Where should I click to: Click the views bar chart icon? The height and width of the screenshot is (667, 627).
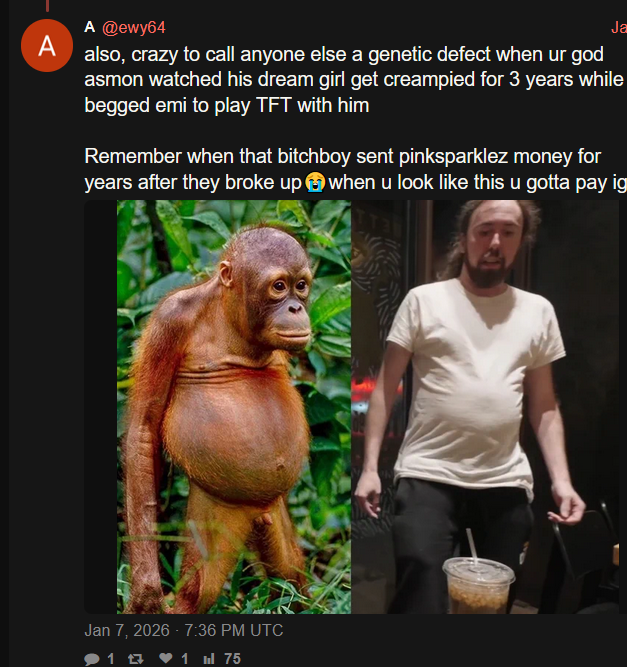click(x=209, y=659)
